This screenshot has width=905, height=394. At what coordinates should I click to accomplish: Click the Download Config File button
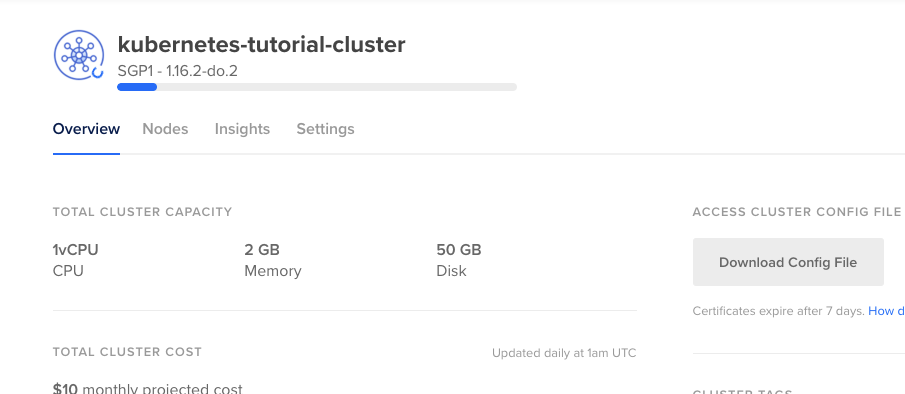coord(788,262)
